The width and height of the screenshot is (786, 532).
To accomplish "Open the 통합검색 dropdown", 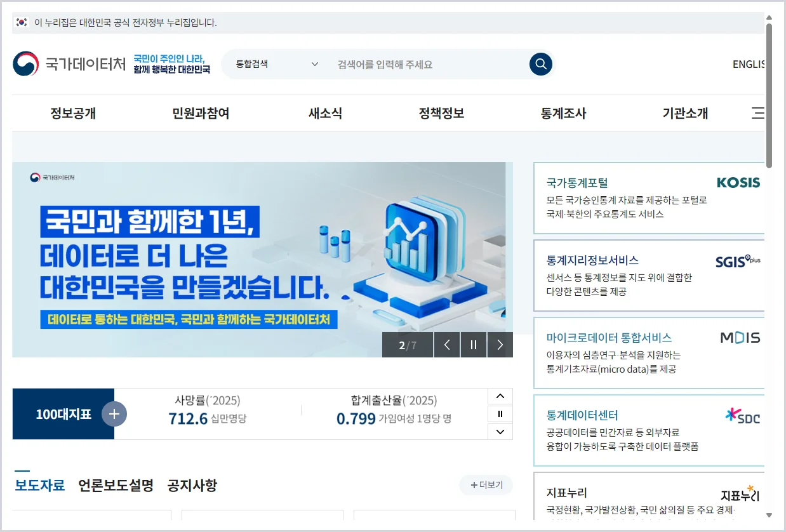I will click(x=277, y=64).
